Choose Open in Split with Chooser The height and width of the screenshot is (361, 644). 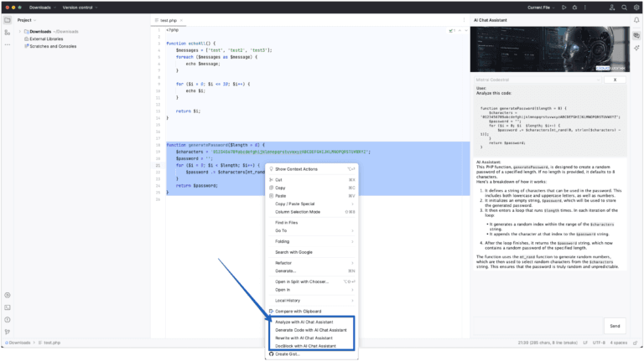(x=312, y=281)
